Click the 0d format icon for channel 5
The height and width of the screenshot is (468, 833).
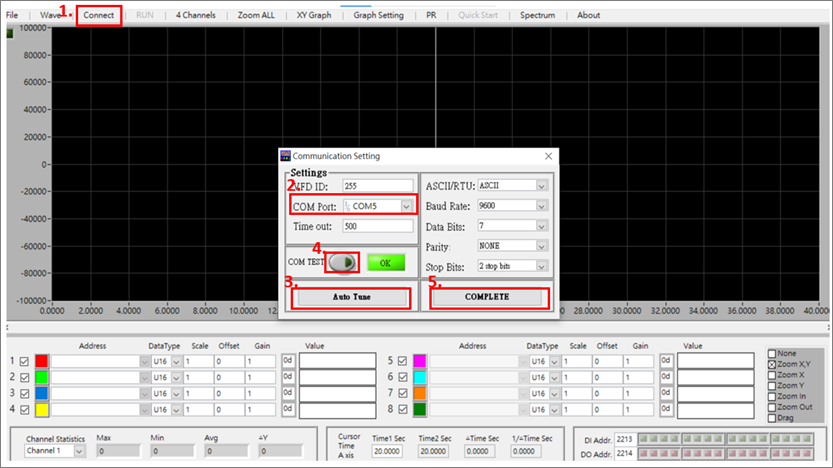coord(666,361)
